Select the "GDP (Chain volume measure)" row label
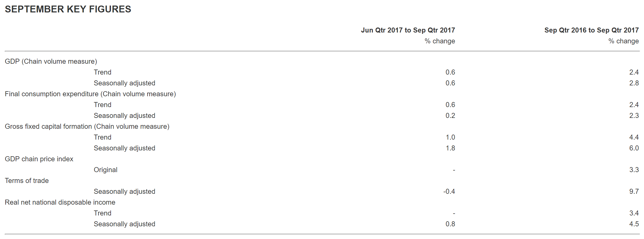This screenshot has width=644, height=239. pyautogui.click(x=51, y=61)
